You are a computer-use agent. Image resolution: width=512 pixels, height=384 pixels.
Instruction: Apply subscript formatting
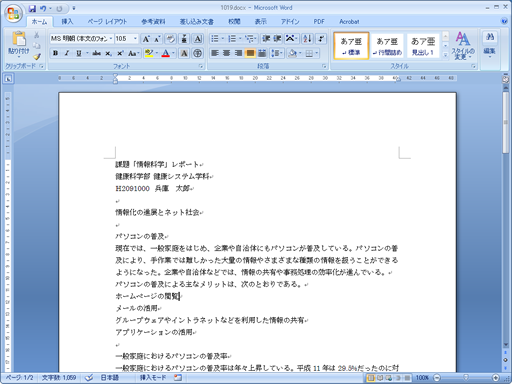[x=108, y=53]
